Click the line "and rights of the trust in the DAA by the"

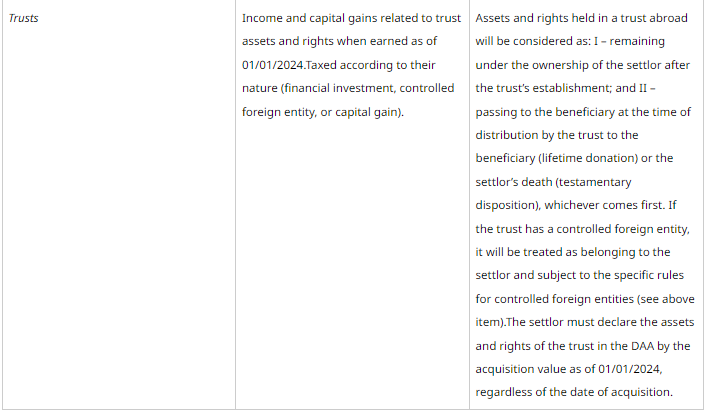click(x=583, y=345)
